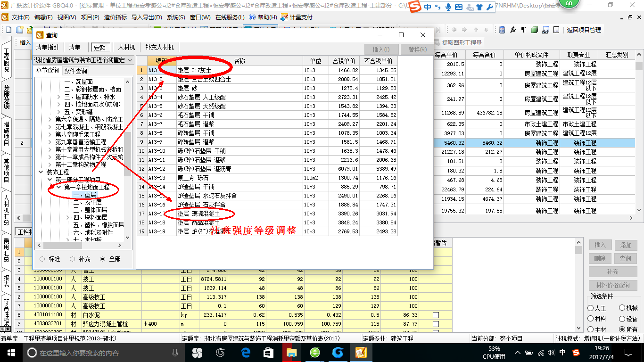Open the Sogou toolbar wrench settings icon
Image resolution: width=644 pixels, height=362 pixels.
coord(489,7)
